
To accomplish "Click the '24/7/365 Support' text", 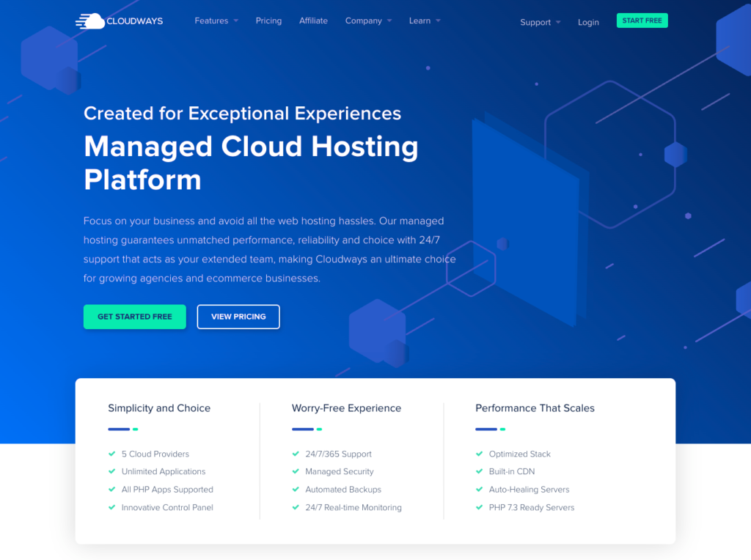I will [x=338, y=454].
